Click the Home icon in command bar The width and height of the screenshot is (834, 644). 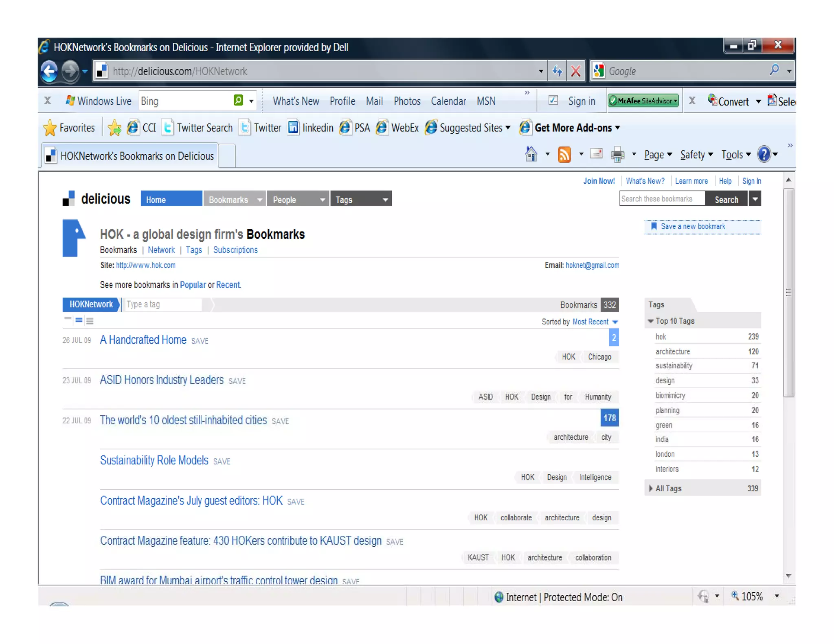click(531, 154)
